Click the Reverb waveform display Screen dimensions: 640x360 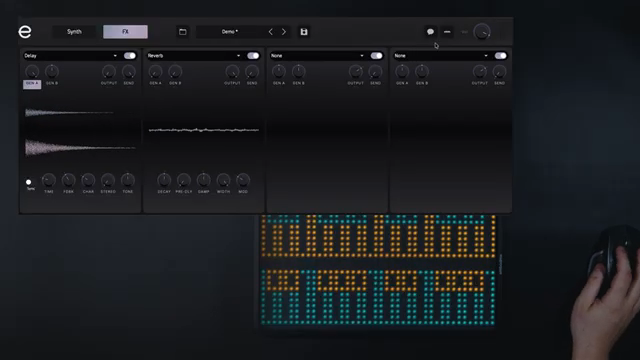pos(204,130)
